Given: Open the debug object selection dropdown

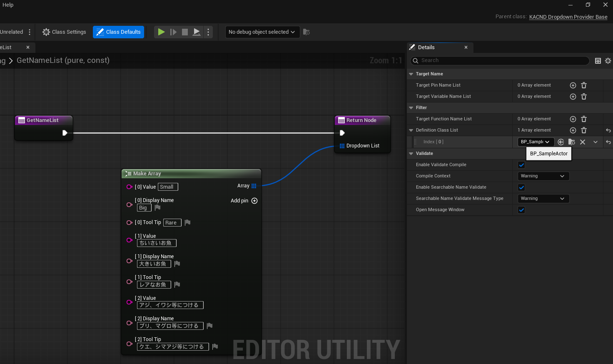Looking at the screenshot, I should [x=262, y=32].
